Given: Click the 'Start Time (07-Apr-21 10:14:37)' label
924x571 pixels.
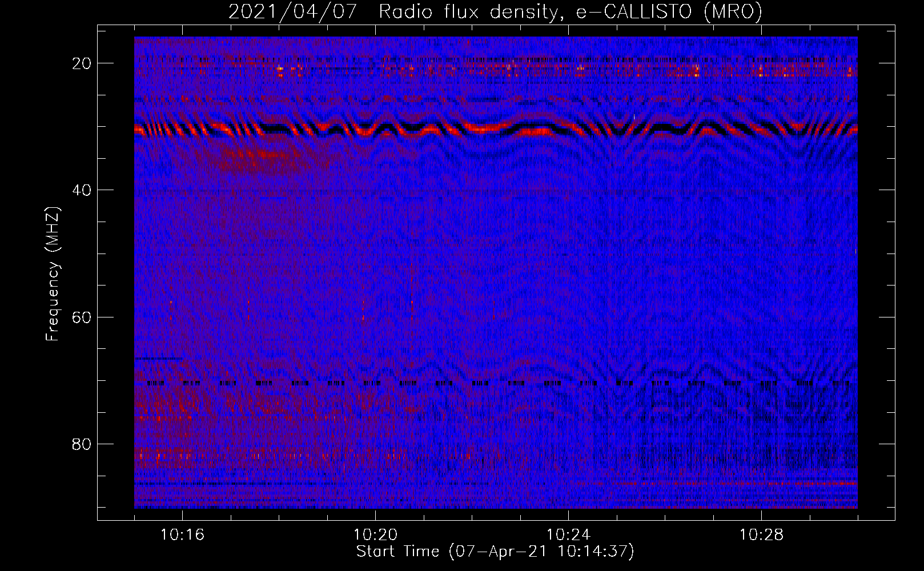Looking at the screenshot, I should point(495,552).
